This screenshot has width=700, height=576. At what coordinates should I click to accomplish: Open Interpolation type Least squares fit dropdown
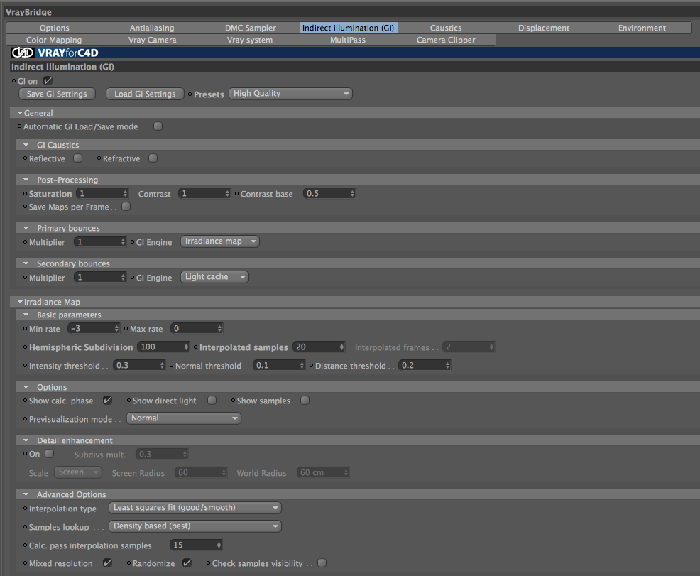tap(196, 508)
